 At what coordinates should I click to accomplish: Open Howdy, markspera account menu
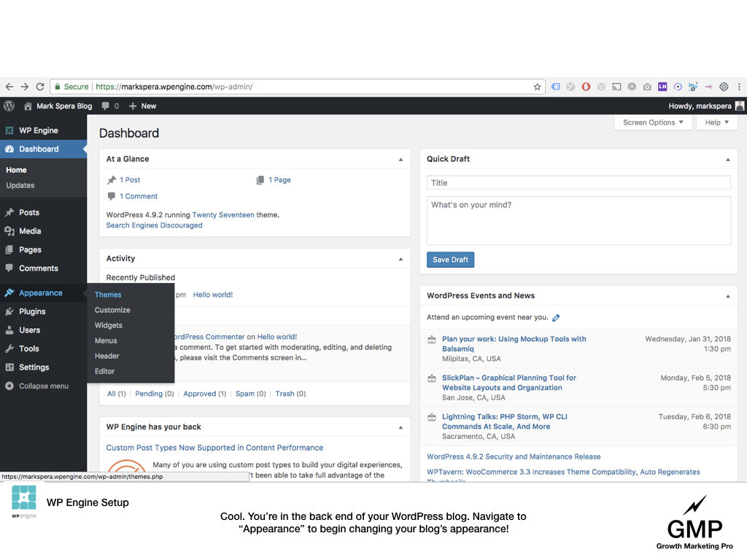[700, 106]
